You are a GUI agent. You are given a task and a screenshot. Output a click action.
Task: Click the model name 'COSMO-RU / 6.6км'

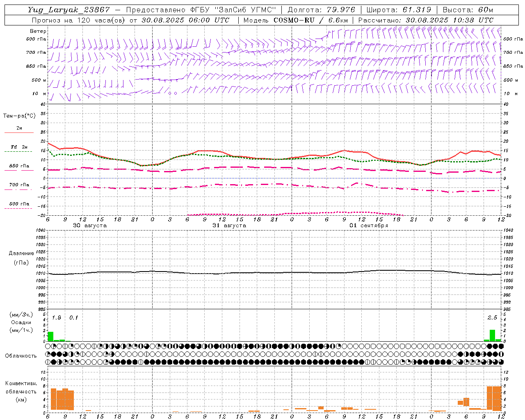click(311, 20)
